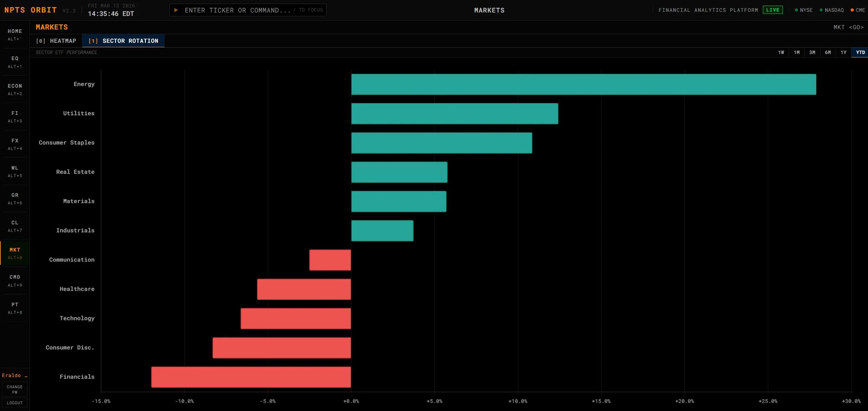Click the MKT <GO> command label

pos(848,27)
